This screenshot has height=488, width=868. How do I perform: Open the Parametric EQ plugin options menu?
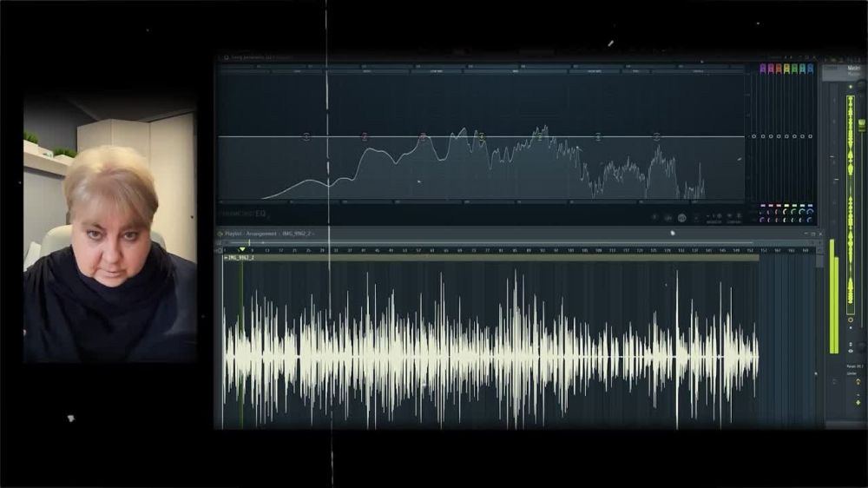(226, 57)
